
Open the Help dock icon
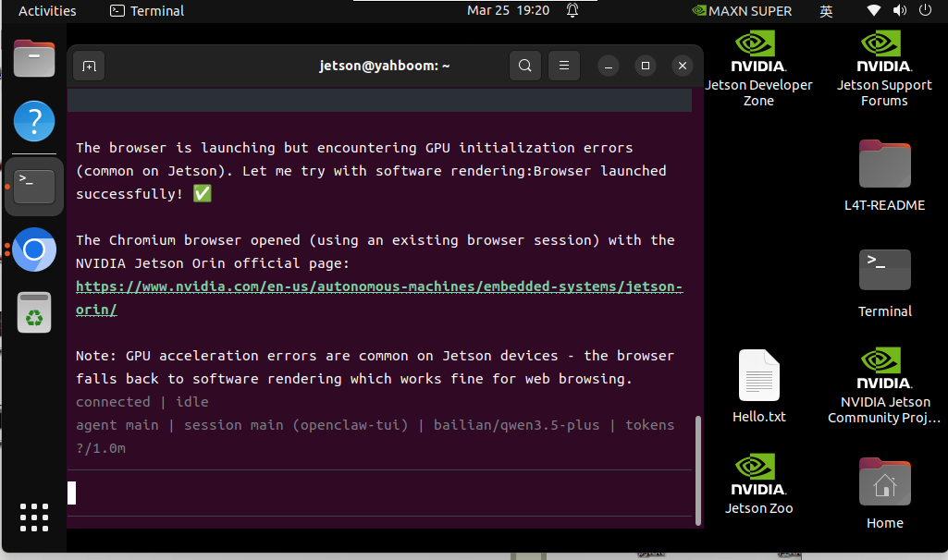pyautogui.click(x=34, y=121)
